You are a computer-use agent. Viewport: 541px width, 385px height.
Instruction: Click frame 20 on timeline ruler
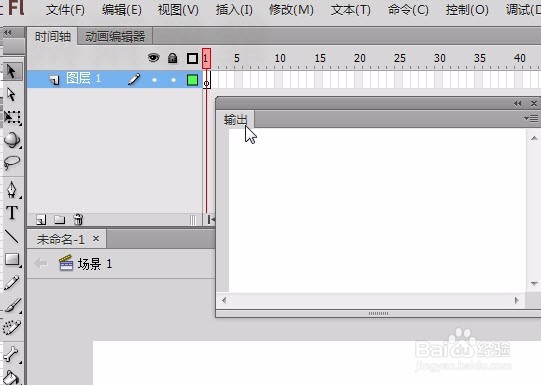pyautogui.click(x=360, y=58)
